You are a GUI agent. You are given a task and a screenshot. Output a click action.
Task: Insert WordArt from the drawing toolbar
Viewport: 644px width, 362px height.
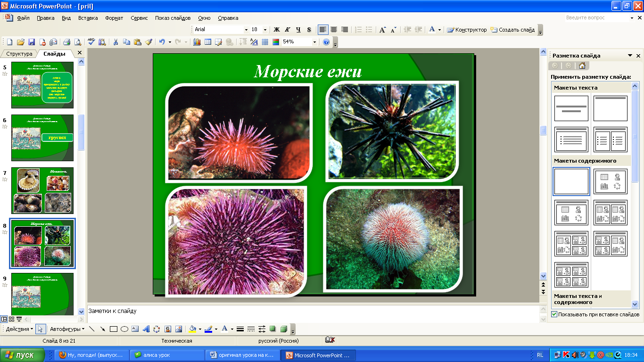click(x=146, y=329)
